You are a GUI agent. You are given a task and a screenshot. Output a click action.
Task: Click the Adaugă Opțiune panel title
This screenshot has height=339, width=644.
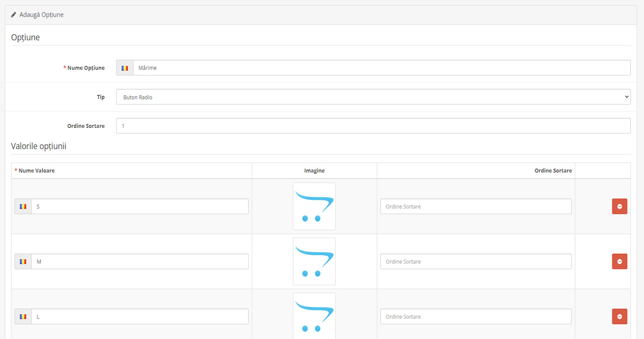pos(41,15)
